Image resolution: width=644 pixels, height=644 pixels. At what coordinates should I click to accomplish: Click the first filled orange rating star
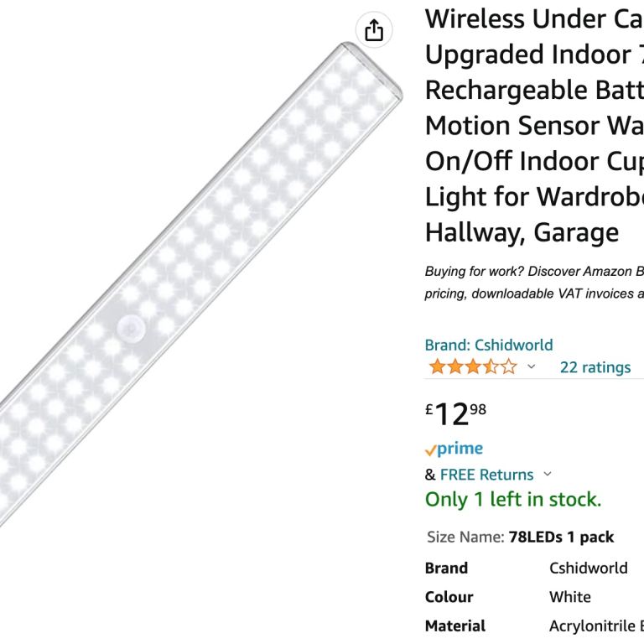point(437,366)
